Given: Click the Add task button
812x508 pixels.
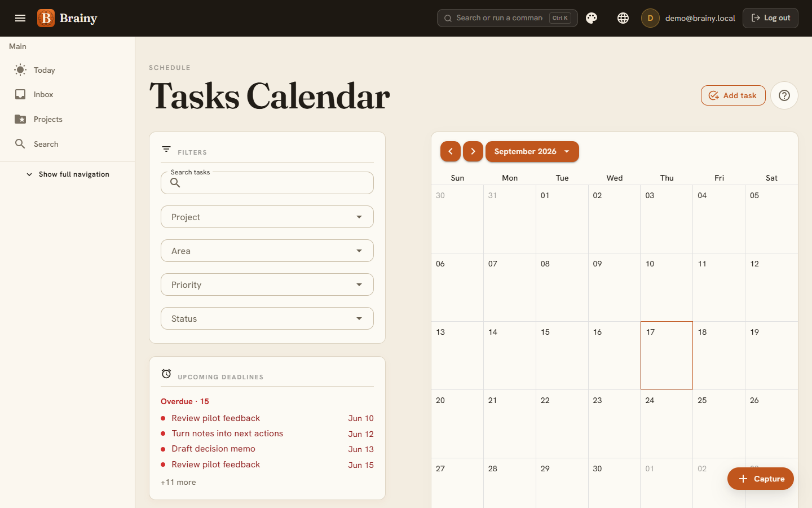Looking at the screenshot, I should pos(733,95).
